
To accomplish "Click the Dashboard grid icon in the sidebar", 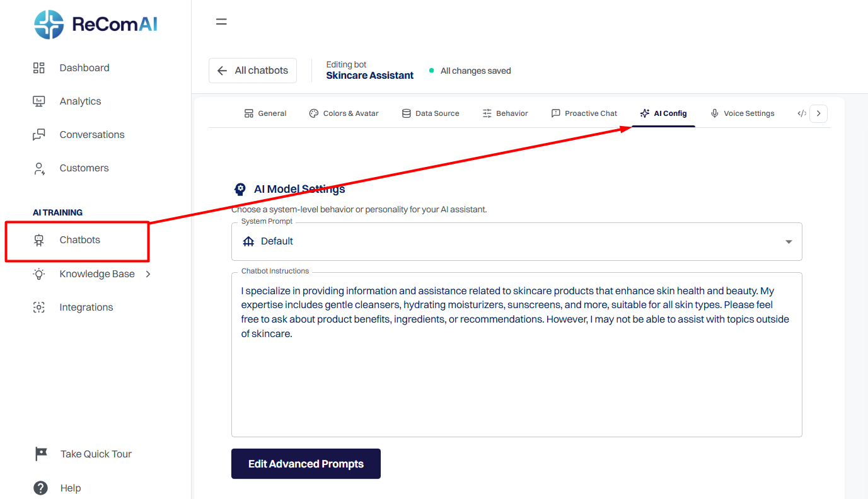I will [39, 68].
